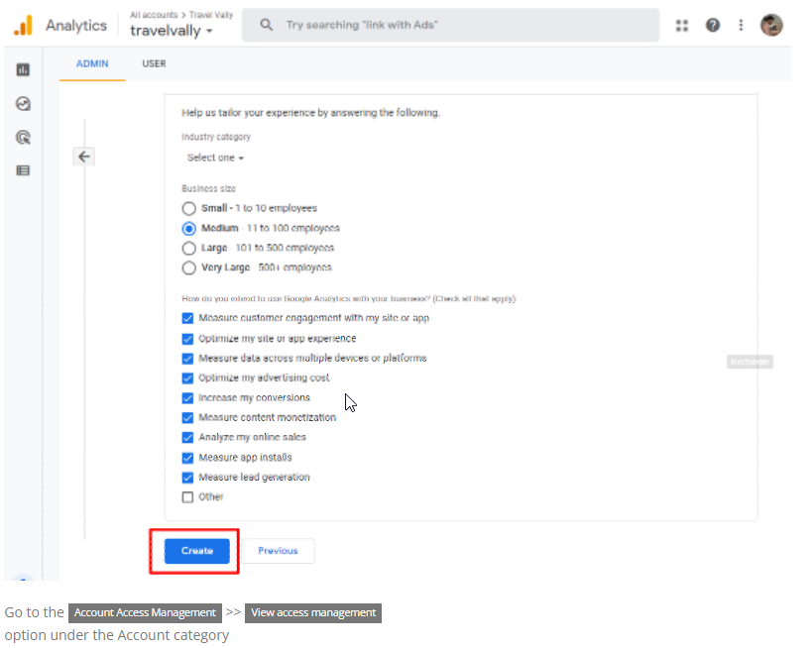Viewport: 812px width, 648px height.
Task: Uncheck Optimize my advertising cost
Action: [187, 378]
